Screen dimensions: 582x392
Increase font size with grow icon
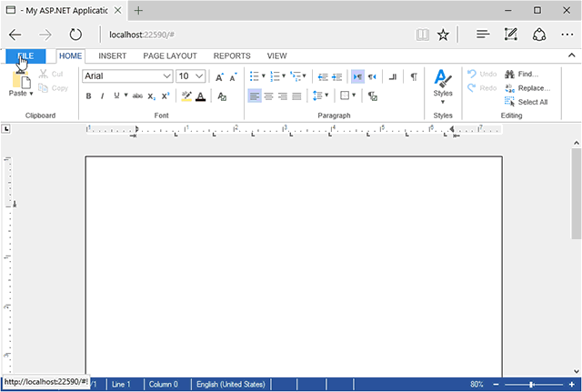click(x=220, y=76)
